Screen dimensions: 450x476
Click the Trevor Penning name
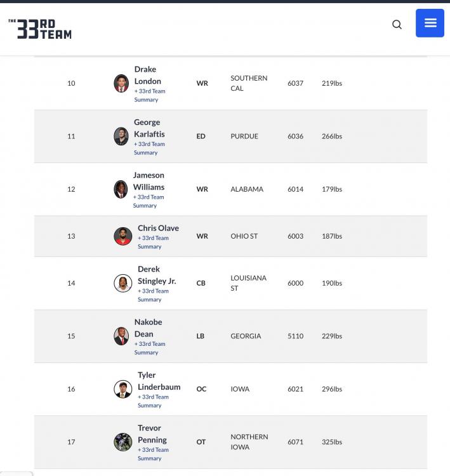[x=152, y=433]
